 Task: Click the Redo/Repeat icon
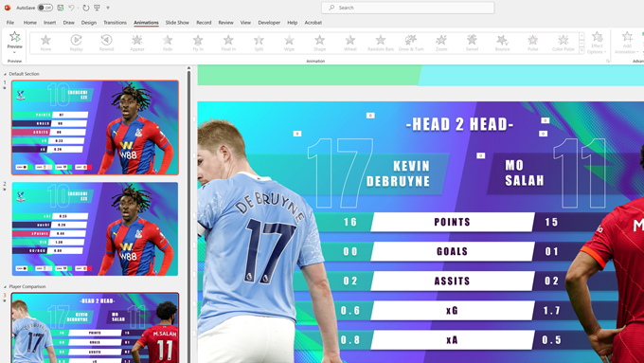coord(85,8)
